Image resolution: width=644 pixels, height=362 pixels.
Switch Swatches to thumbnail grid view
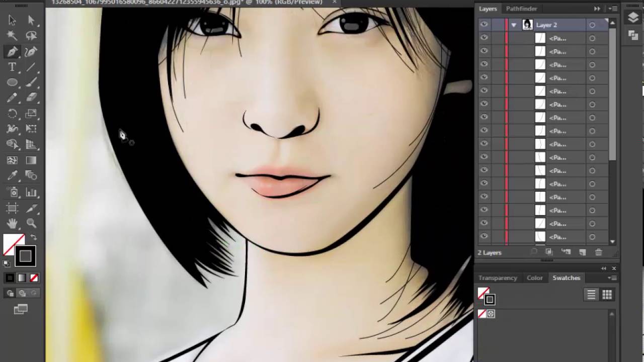point(607,295)
